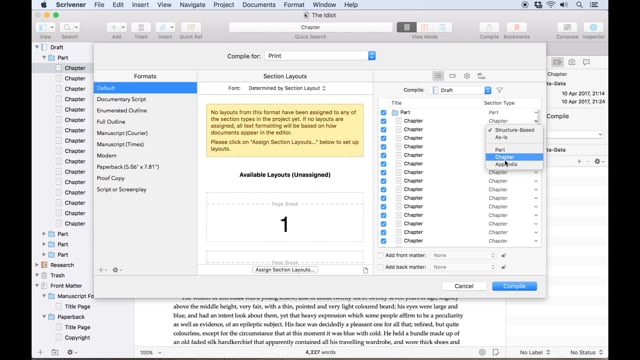The width and height of the screenshot is (640, 360).
Task: Uncheck the last visible Chapter row checkbox
Action: tap(383, 241)
